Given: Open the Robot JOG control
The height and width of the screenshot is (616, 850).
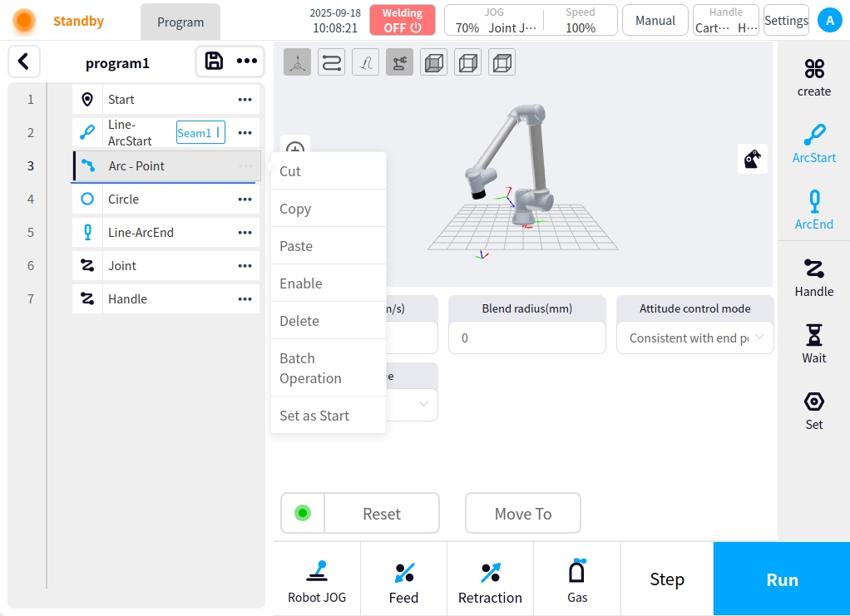Looking at the screenshot, I should click(317, 579).
